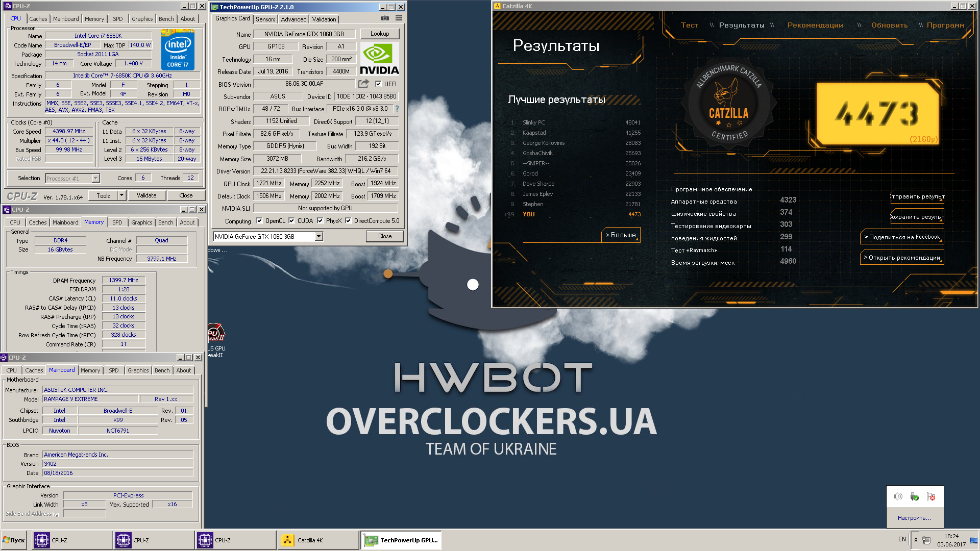
Task: Click the save result button in Catzilla
Action: point(917,217)
